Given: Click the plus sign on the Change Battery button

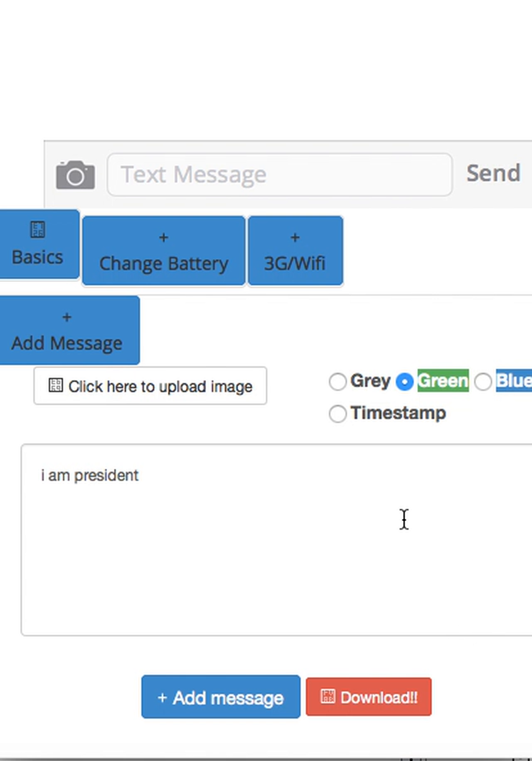Looking at the screenshot, I should (163, 237).
